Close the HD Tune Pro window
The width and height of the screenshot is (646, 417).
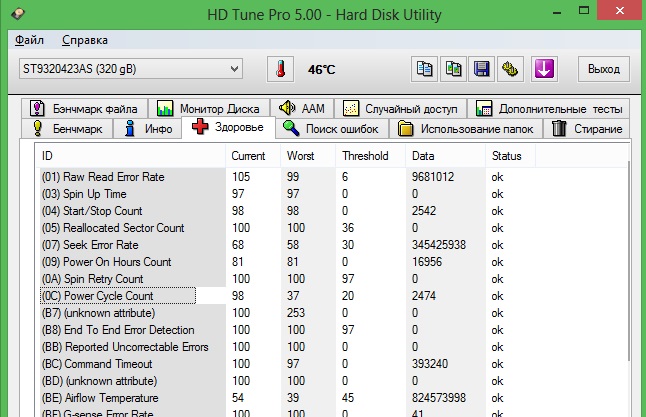[620, 10]
